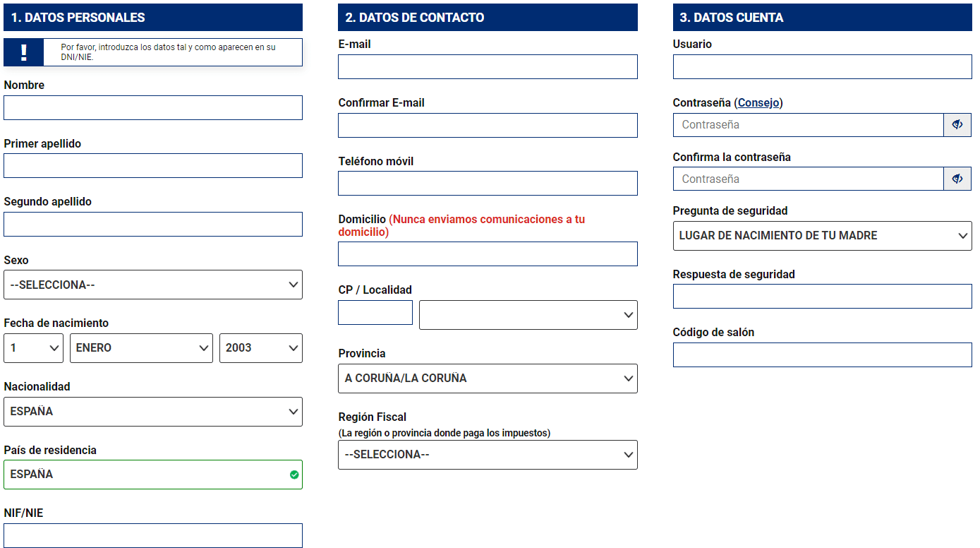Click the exclamation alert icon in Datos Personales
The height and width of the screenshot is (548, 980).
(x=23, y=52)
